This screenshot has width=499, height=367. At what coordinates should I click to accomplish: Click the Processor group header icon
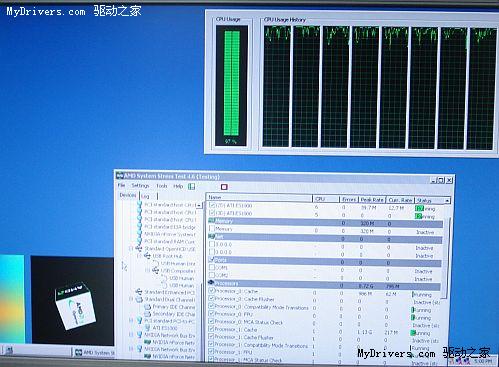[x=211, y=283]
